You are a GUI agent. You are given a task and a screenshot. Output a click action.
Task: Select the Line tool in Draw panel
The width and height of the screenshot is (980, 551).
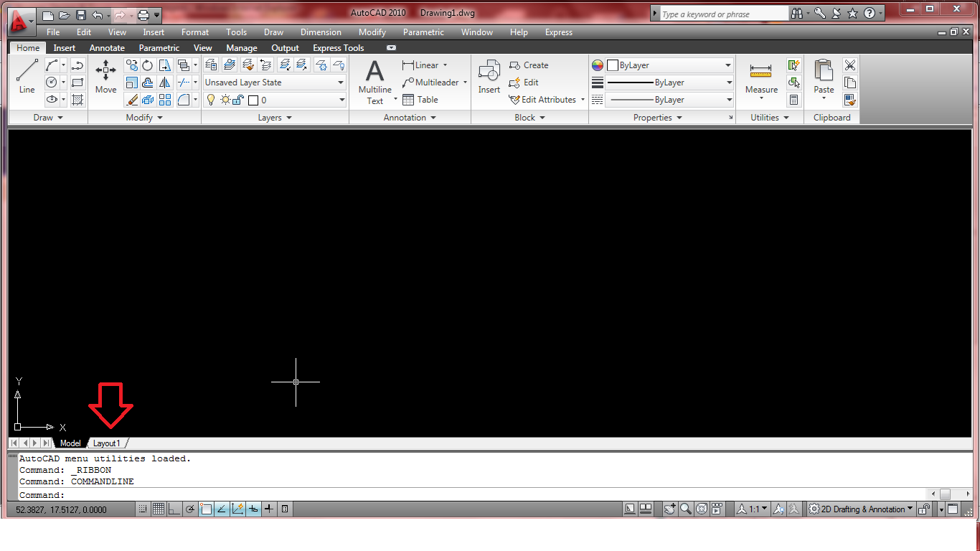pos(27,72)
